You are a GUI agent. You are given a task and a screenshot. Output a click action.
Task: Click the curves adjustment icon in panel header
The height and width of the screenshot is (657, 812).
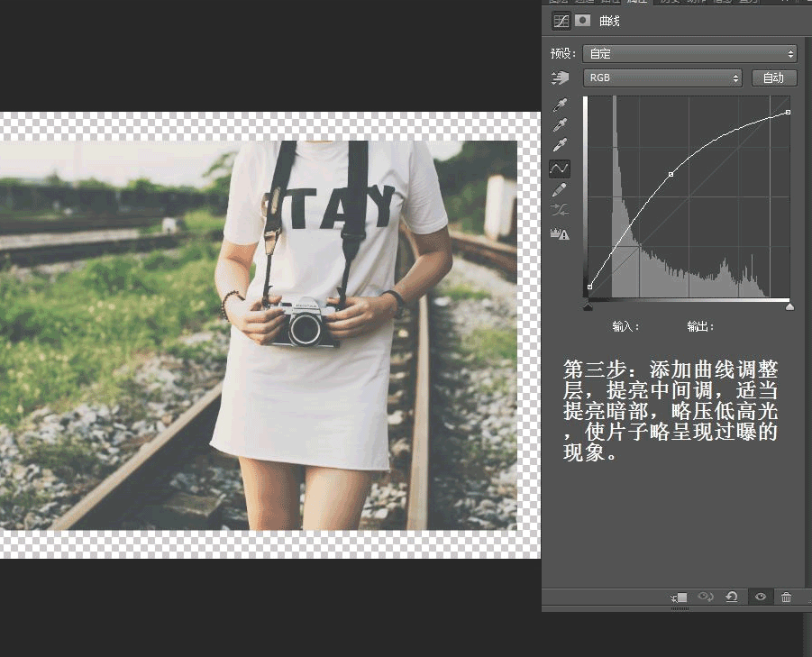click(x=561, y=21)
